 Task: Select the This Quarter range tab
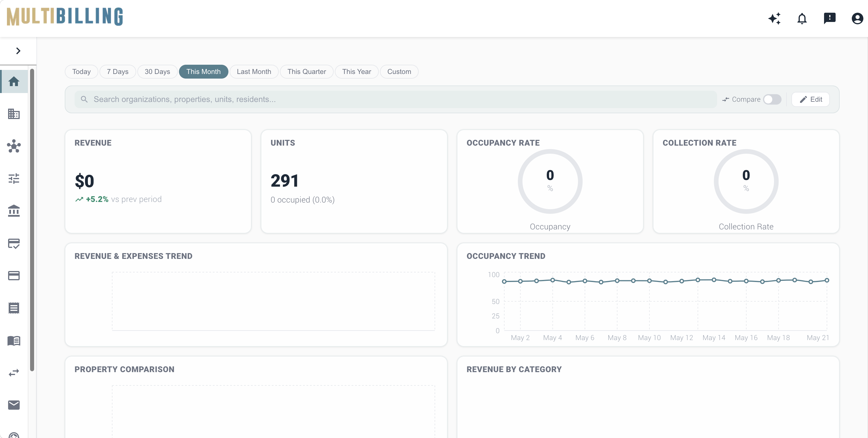[x=306, y=72]
